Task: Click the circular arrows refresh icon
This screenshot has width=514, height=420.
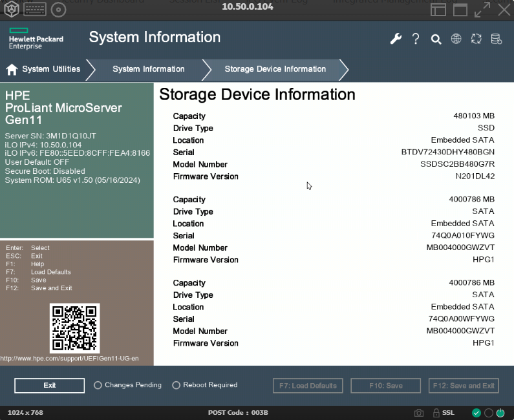Action: coord(476,39)
